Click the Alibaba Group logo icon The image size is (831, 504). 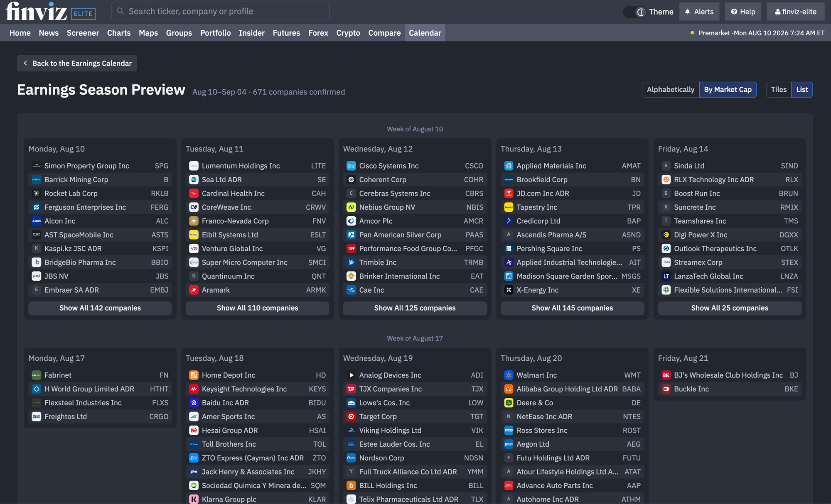coord(509,389)
